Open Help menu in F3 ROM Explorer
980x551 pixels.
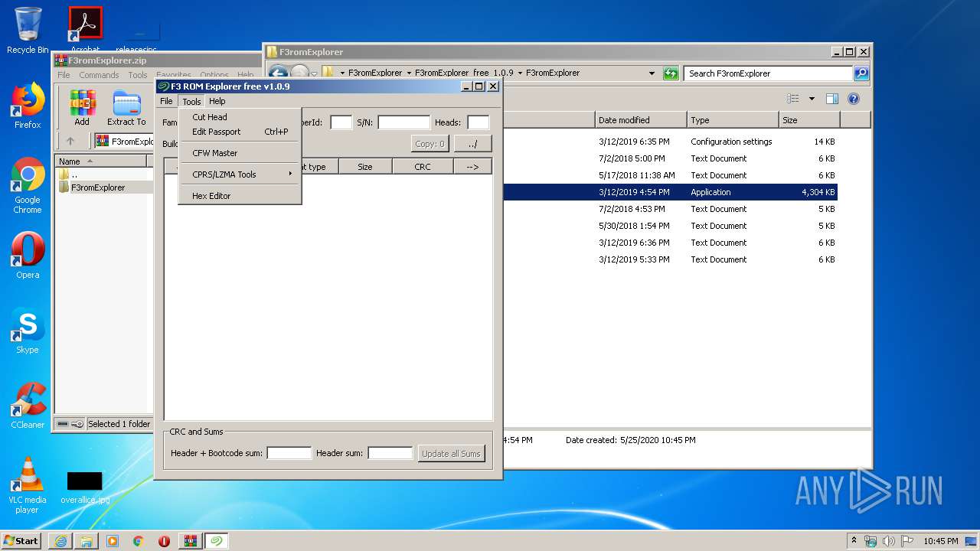(217, 101)
